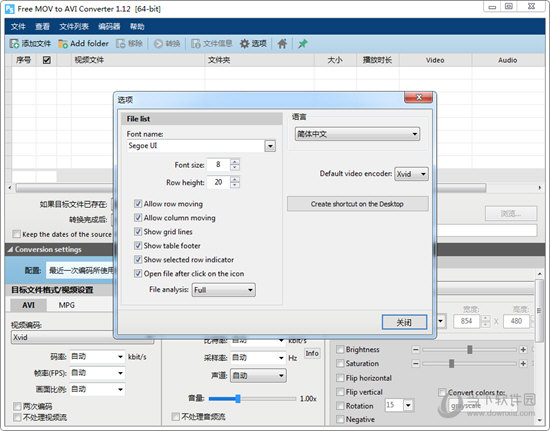550x431 pixels.
Task: Click the Brightness slider handle
Action: tap(470, 350)
